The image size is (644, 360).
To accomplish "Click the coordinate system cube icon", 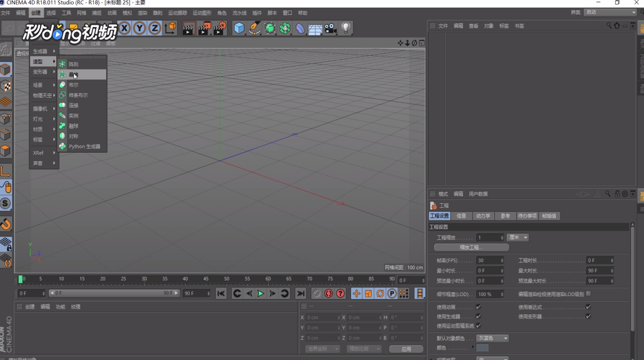I will pyautogui.click(x=171, y=28).
